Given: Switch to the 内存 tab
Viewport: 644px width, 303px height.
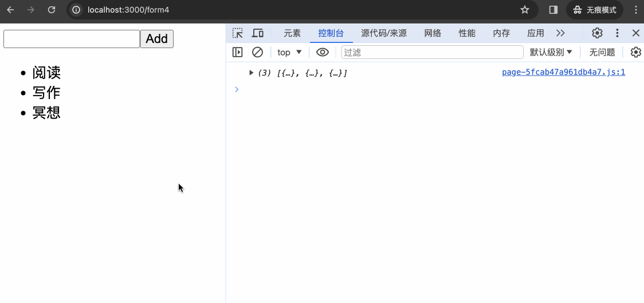Looking at the screenshot, I should (501, 33).
